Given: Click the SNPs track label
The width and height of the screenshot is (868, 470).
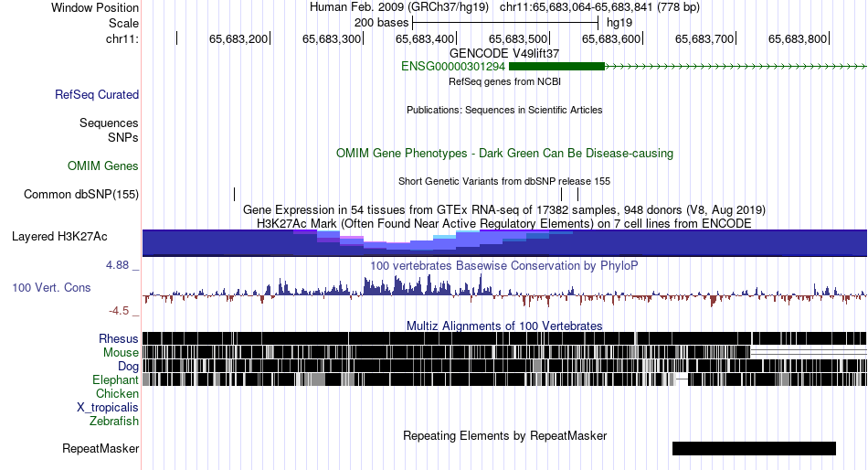Looking at the screenshot, I should tap(123, 137).
